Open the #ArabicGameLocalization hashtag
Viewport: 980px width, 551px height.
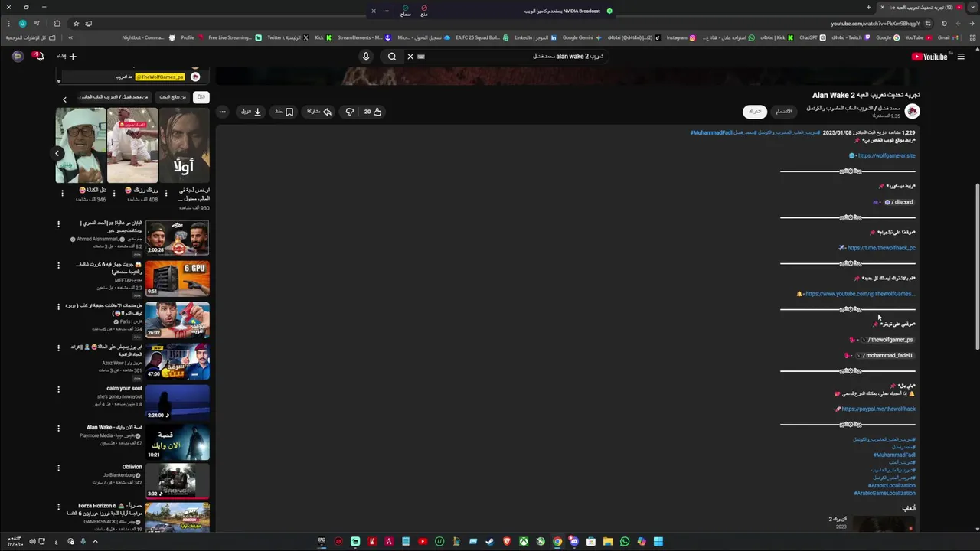tap(885, 494)
